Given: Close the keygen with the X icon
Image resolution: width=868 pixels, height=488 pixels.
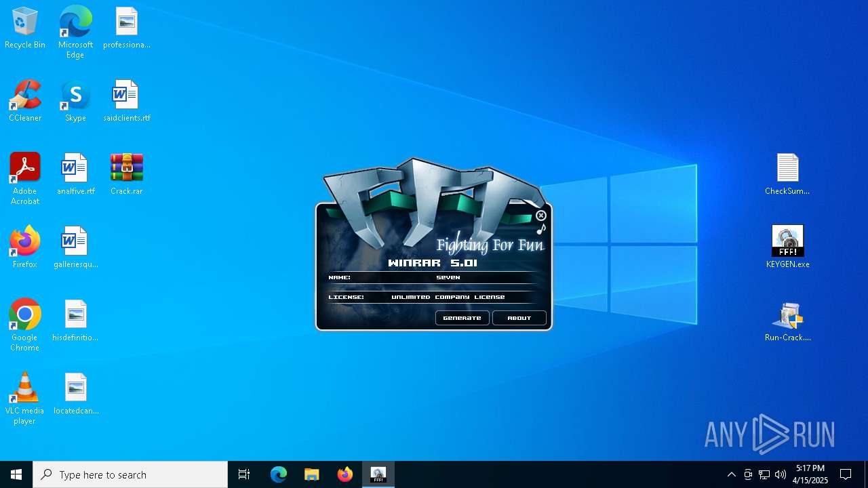Looking at the screenshot, I should (x=541, y=216).
